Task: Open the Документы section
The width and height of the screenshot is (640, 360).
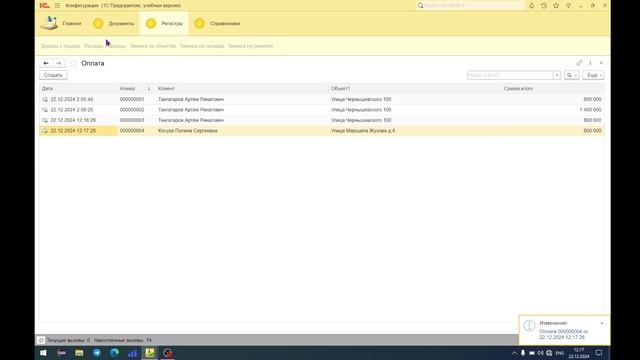Action: coord(113,23)
